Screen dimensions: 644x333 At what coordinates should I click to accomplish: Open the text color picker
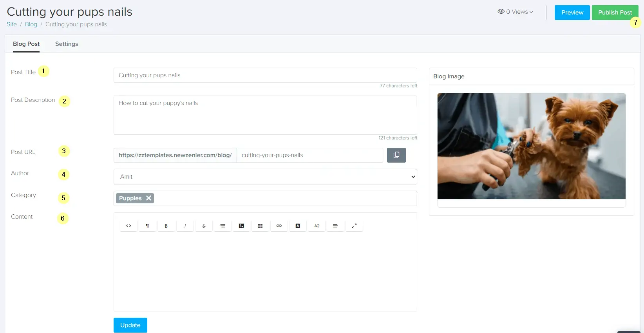(298, 226)
